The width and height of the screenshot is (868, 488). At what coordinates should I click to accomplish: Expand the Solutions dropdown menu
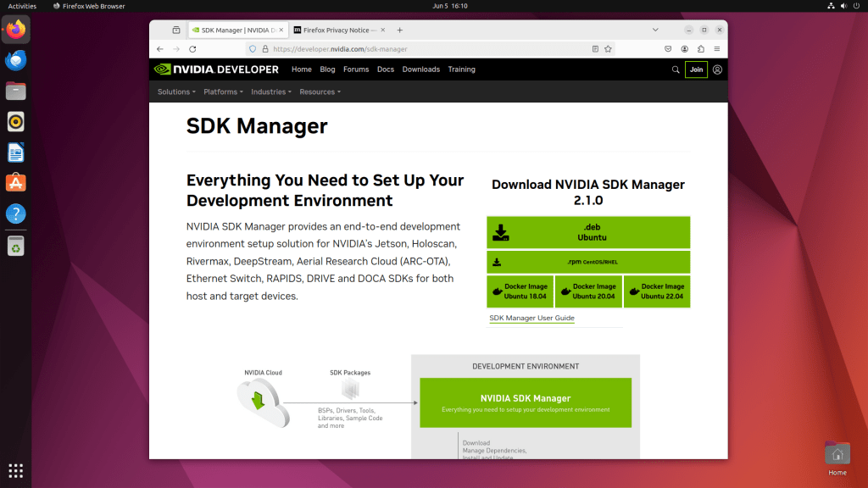(x=176, y=91)
